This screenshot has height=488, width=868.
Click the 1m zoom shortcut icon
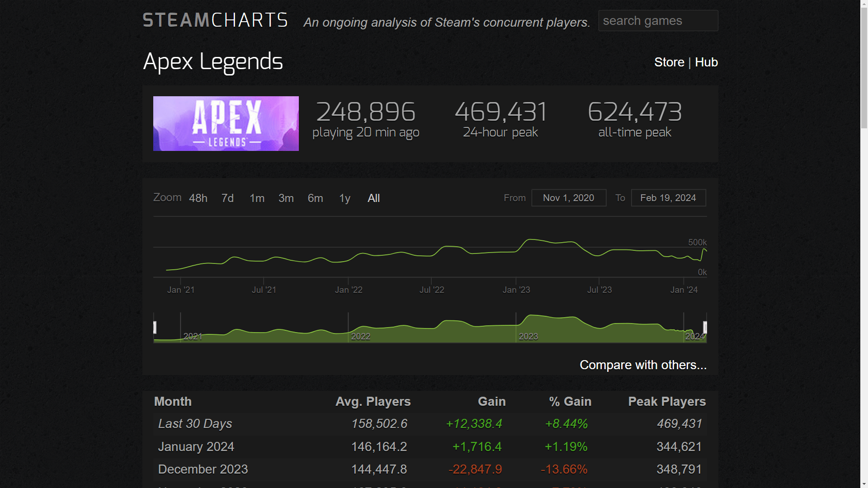(256, 198)
